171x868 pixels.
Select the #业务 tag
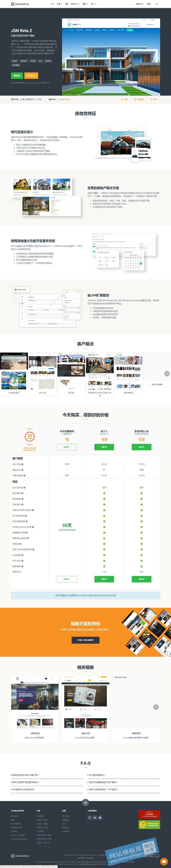click(x=15, y=61)
